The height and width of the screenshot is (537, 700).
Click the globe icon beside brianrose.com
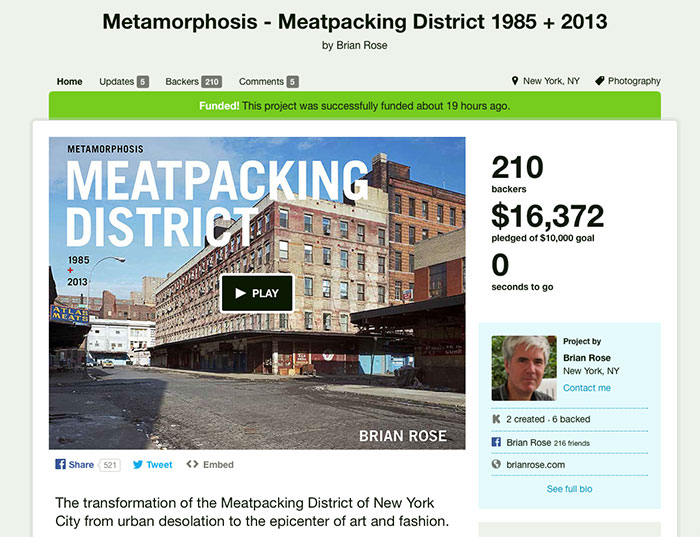[496, 464]
